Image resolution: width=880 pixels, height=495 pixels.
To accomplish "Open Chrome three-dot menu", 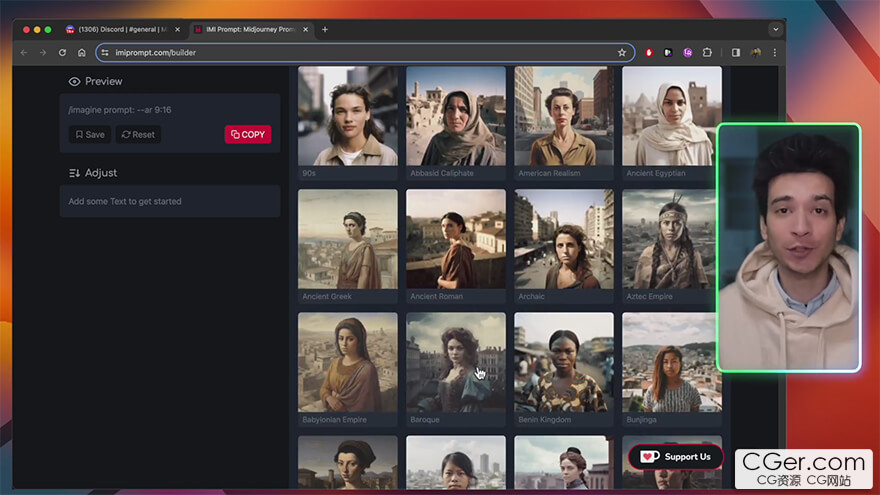I will click(x=774, y=52).
